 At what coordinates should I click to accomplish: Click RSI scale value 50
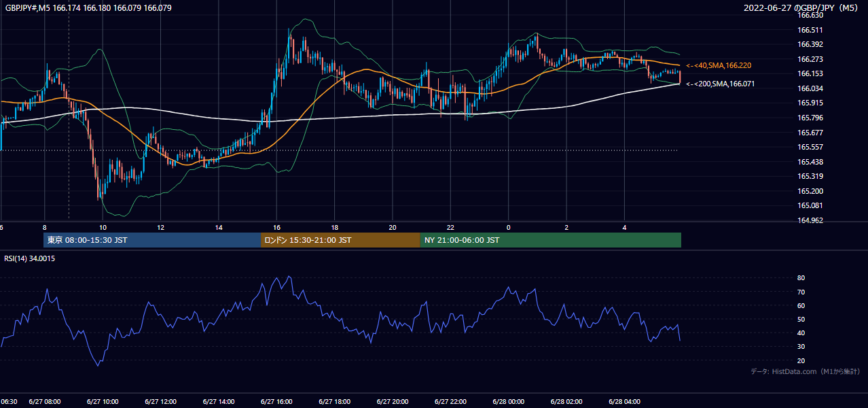click(801, 319)
